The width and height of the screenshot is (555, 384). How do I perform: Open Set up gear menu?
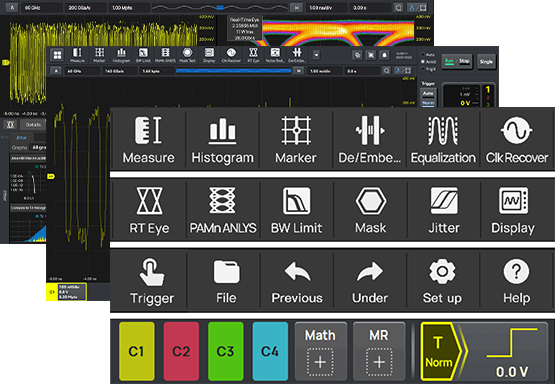click(442, 280)
